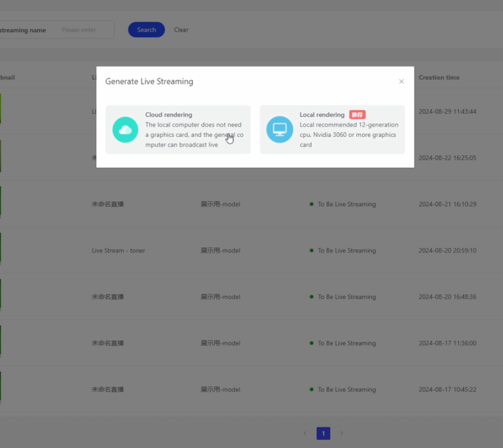This screenshot has height=448, width=503.
Task: Click the creation time 2024-08-29 11:43:44
Action: coord(447,112)
